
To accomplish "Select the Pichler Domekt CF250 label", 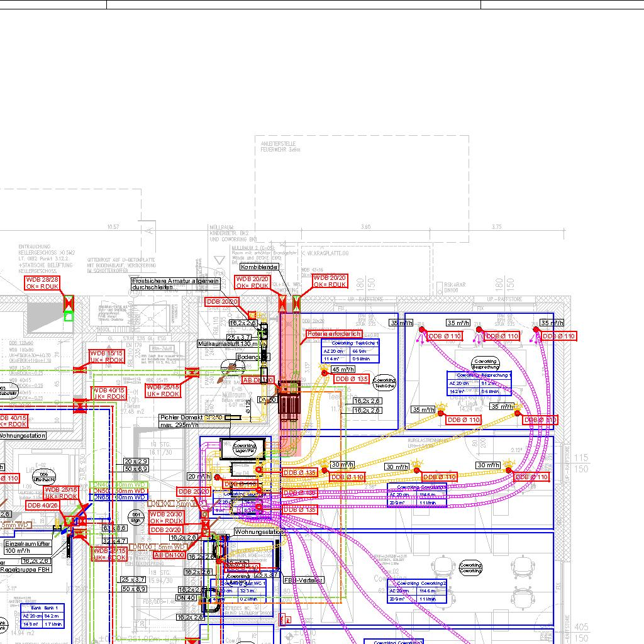I will [191, 421].
